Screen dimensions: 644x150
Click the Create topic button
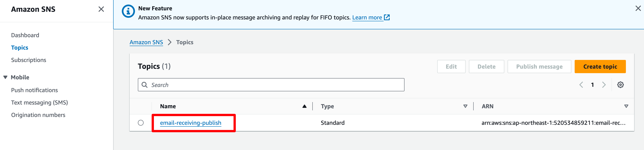600,67
